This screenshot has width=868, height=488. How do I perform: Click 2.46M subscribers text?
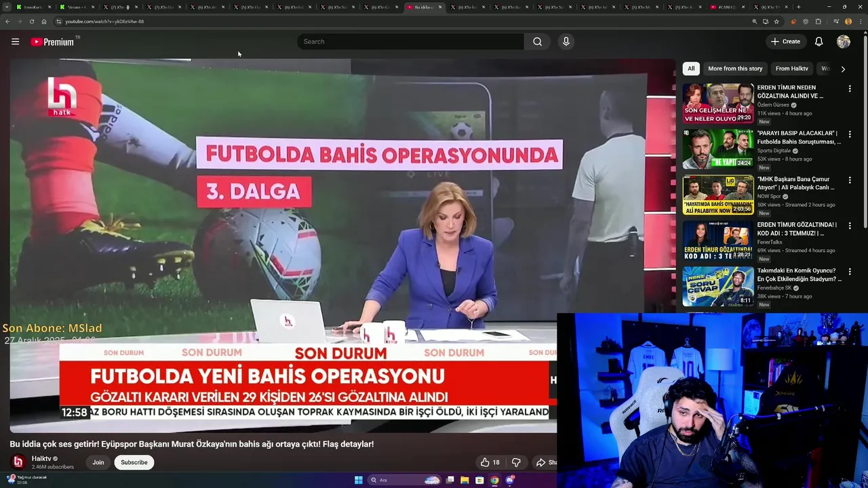pos(52,467)
